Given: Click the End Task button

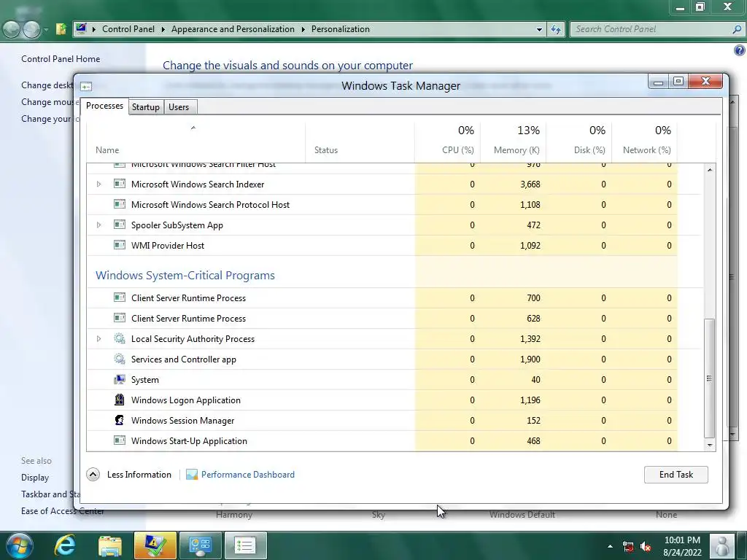Looking at the screenshot, I should coord(676,474).
